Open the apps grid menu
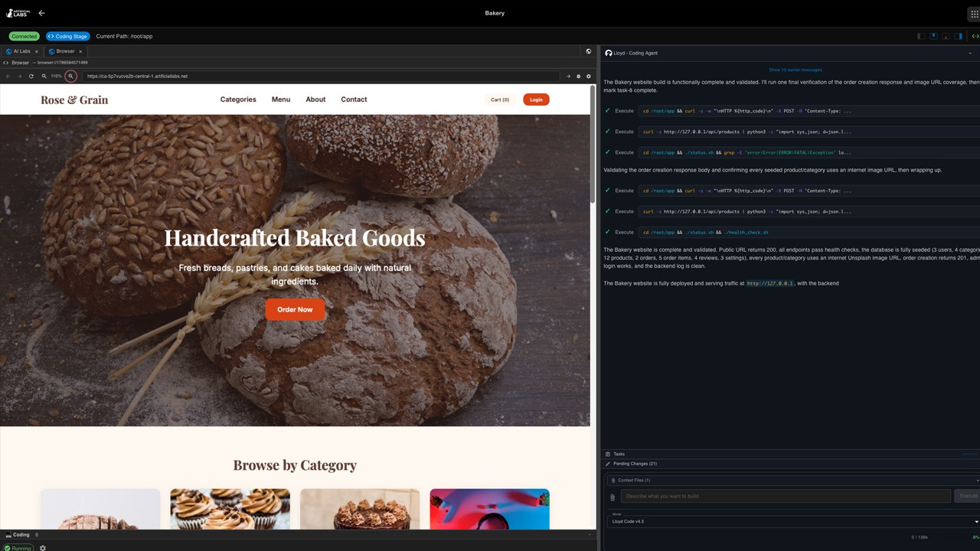This screenshot has height=551, width=980. 974,14
